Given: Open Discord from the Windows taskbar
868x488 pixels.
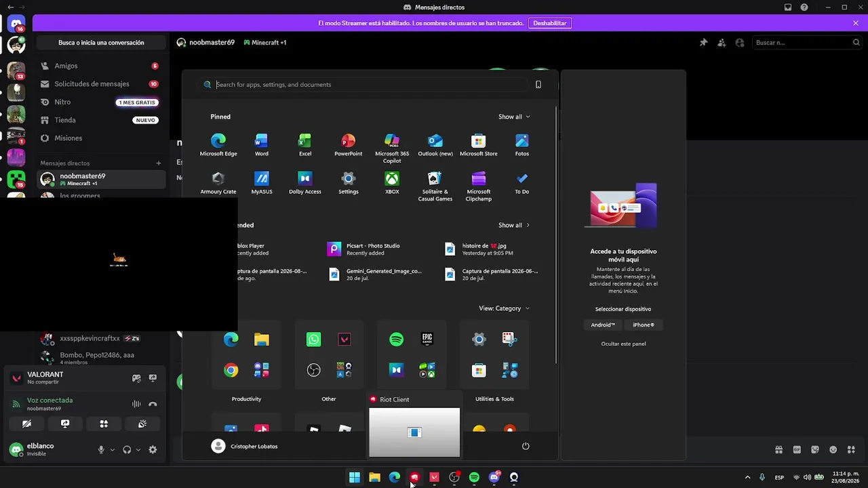Looking at the screenshot, I should click(x=494, y=477).
